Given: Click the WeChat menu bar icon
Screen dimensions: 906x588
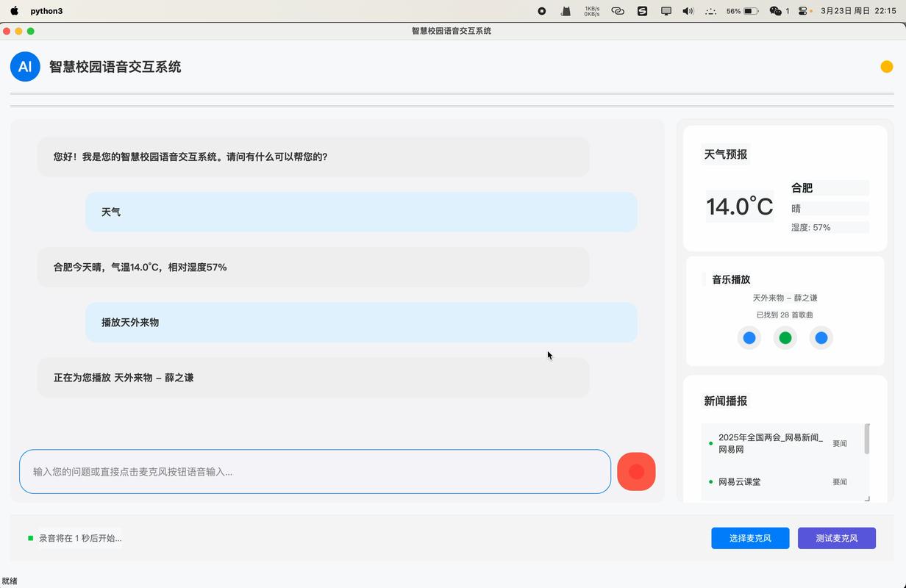Looking at the screenshot, I should tap(775, 11).
